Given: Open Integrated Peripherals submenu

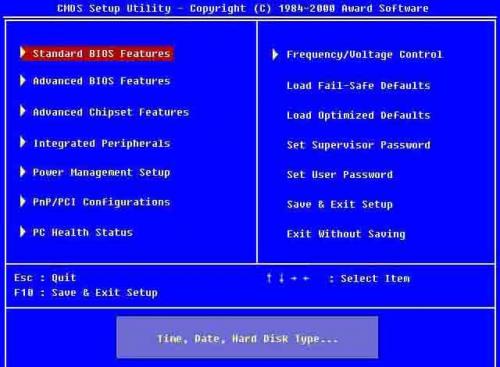Looking at the screenshot, I should [x=102, y=143].
